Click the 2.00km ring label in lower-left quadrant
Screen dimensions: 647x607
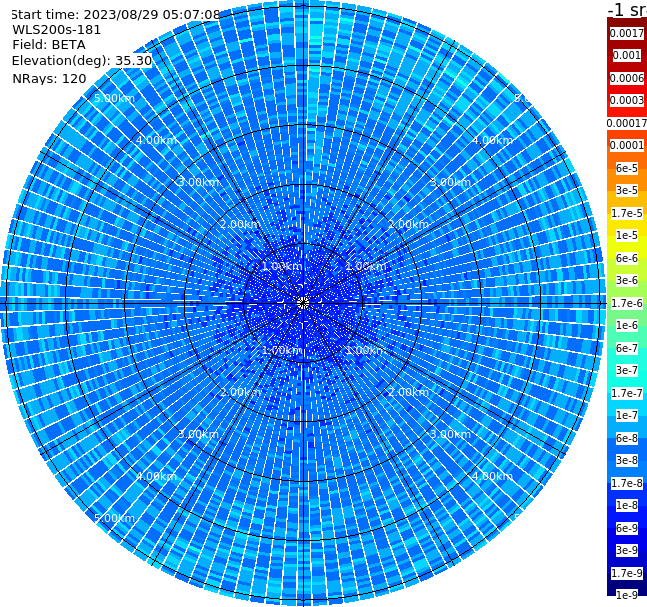(x=240, y=392)
